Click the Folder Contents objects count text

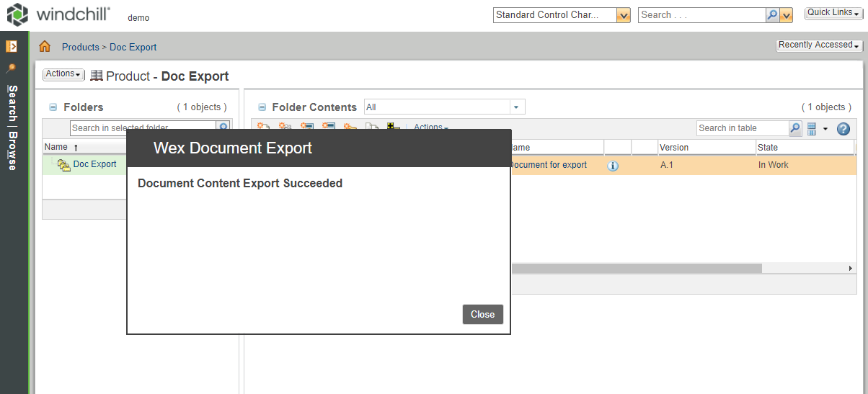826,107
